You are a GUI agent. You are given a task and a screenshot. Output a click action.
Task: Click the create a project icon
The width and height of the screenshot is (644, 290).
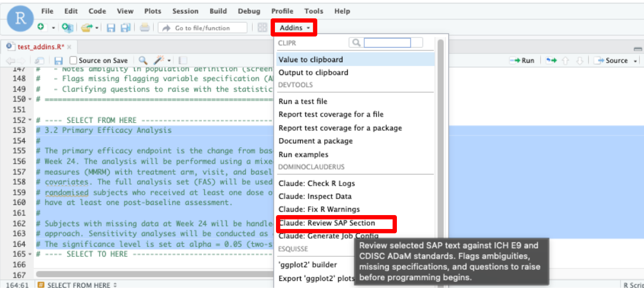[x=67, y=28]
